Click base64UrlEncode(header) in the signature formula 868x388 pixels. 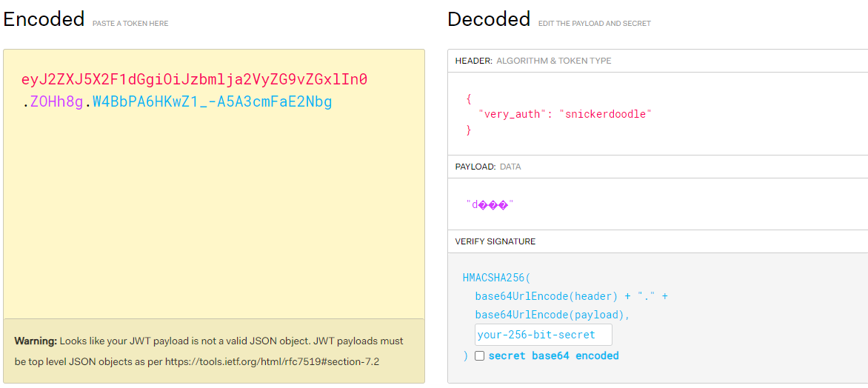[547, 296]
